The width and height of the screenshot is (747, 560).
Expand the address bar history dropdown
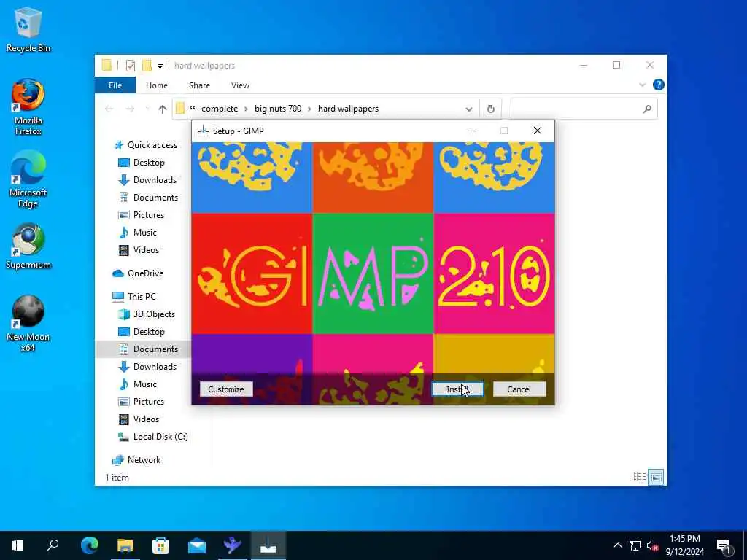point(469,109)
